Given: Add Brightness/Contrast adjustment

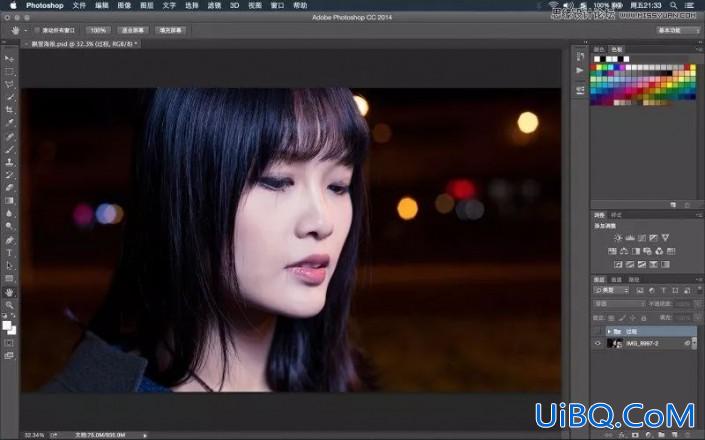Looking at the screenshot, I should [x=618, y=238].
